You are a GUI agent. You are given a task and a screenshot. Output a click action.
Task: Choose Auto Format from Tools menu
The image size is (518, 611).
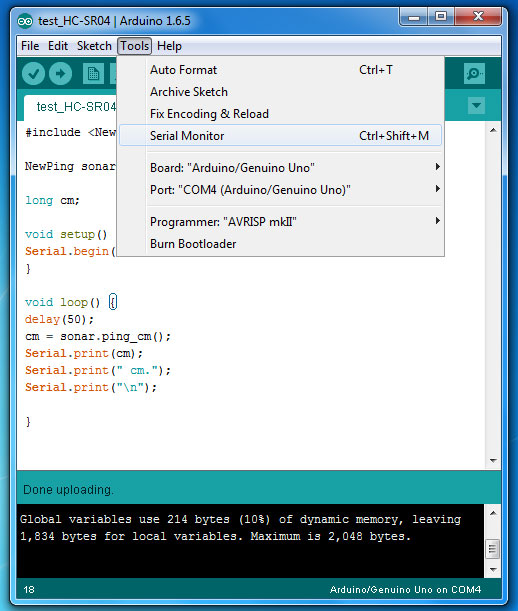(x=280, y=70)
